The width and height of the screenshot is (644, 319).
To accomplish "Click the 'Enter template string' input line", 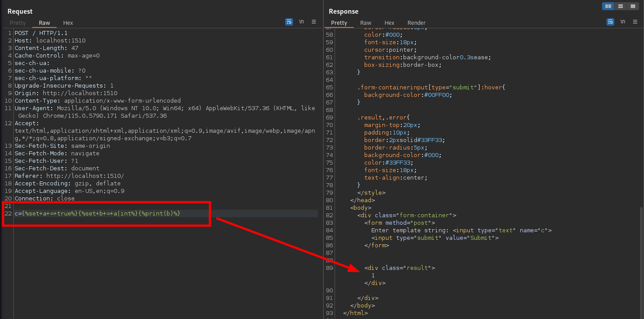I will tap(461, 230).
